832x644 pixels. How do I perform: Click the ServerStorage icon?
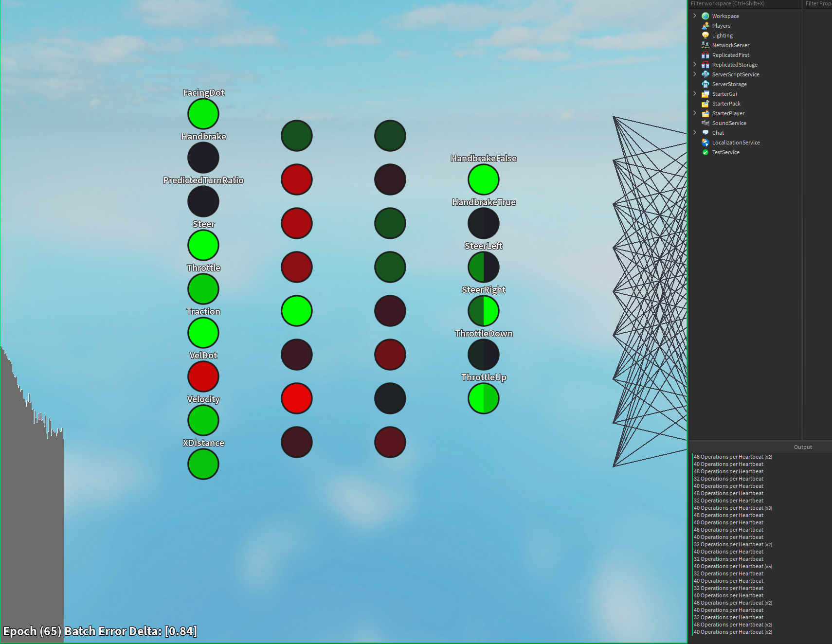point(705,84)
